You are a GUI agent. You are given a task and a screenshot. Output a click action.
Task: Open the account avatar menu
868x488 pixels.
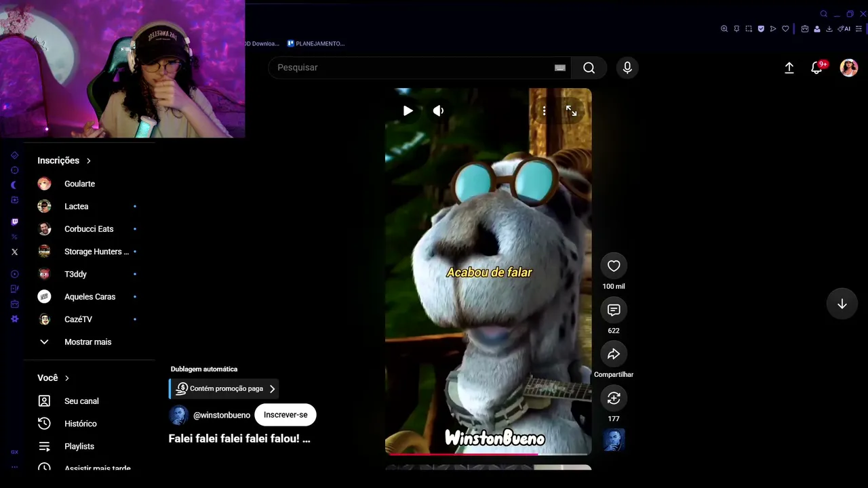click(849, 68)
